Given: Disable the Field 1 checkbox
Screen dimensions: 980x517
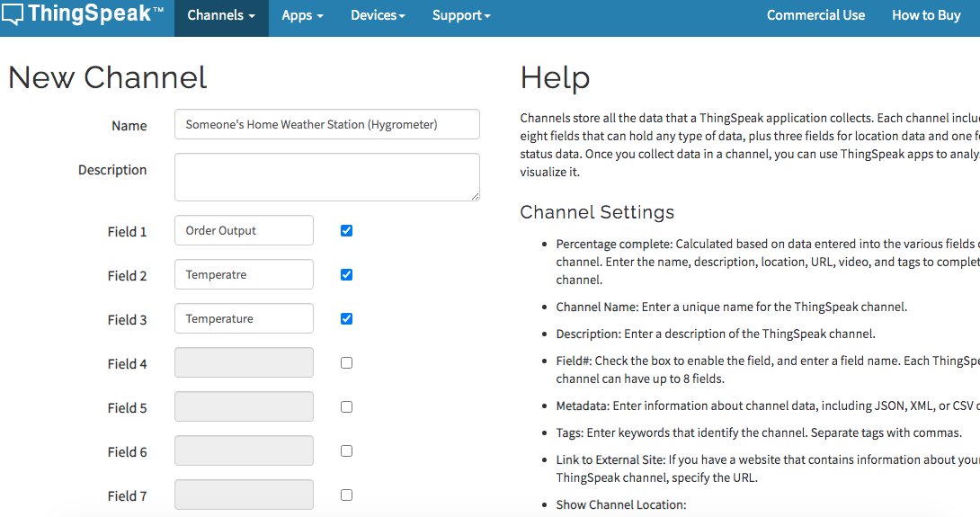Looking at the screenshot, I should click(x=347, y=231).
